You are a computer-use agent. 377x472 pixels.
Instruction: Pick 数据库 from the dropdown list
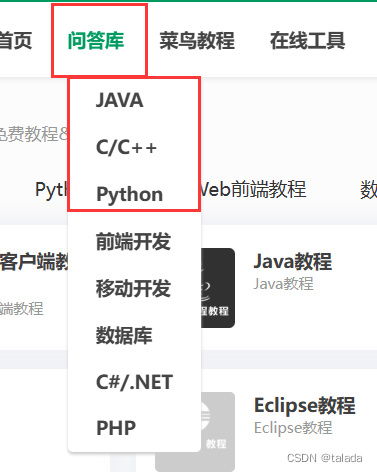pos(124,335)
